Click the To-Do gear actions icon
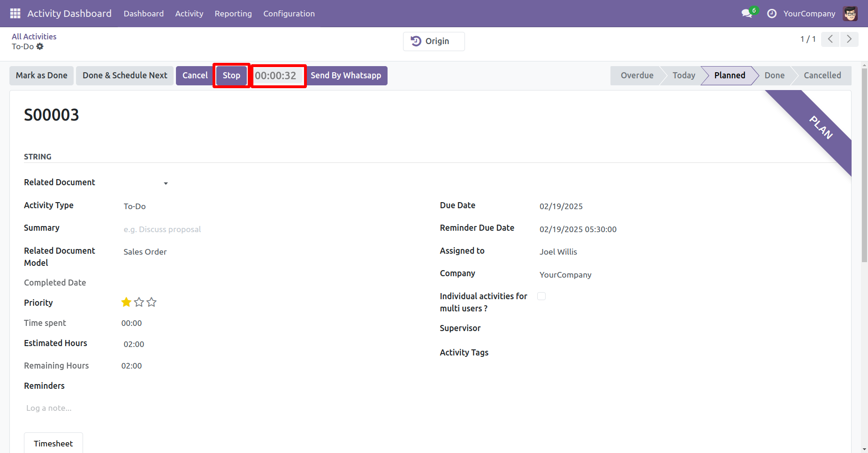 (40, 46)
